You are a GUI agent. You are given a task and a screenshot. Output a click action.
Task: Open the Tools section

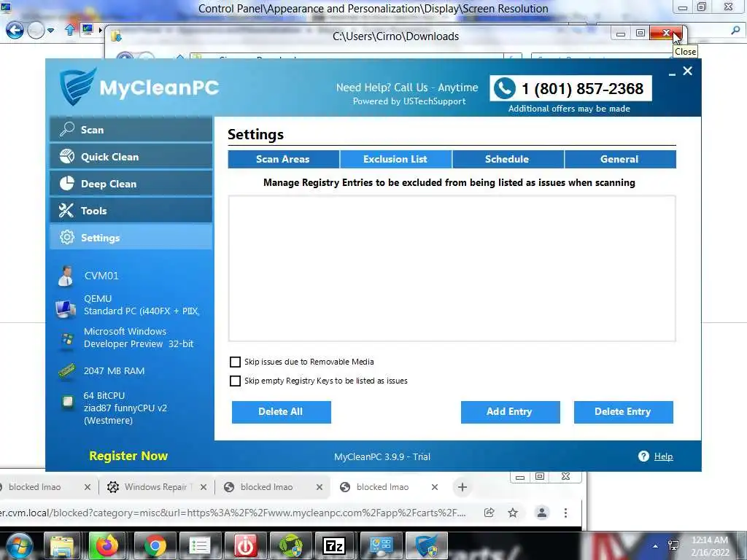point(131,211)
